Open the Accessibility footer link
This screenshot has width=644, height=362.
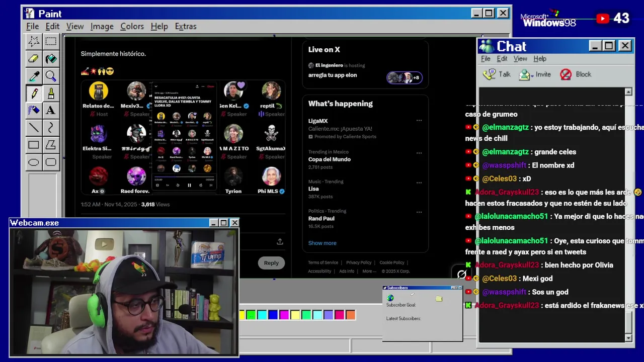click(x=319, y=271)
